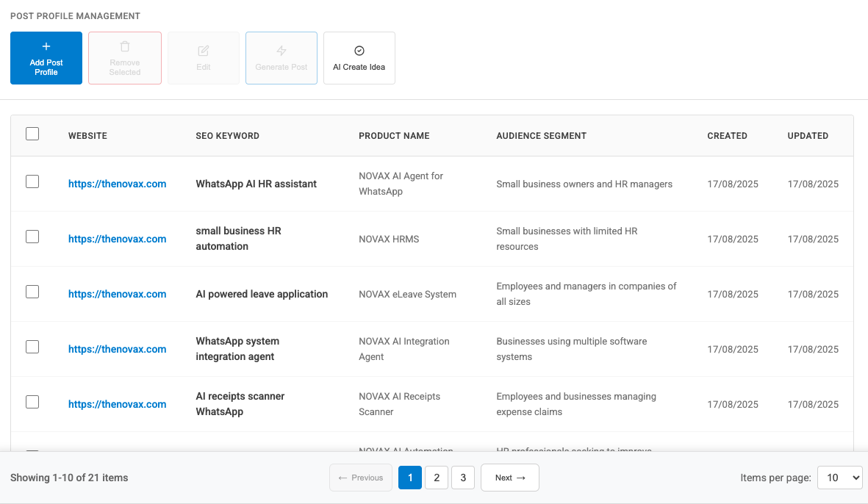Image resolution: width=868 pixels, height=504 pixels.
Task: Open thenovax.com link for WhatsApp AI HR assistant
Action: click(x=118, y=184)
